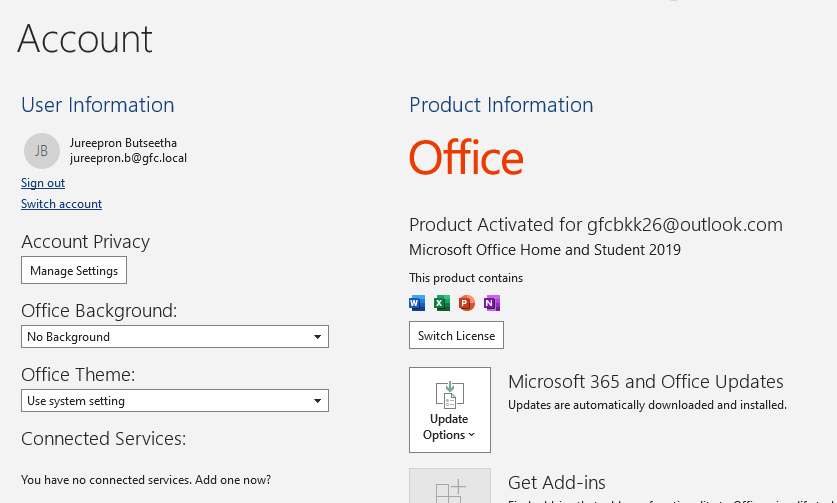Click the orange Office logo
Viewport: 837px width, 503px height.
[466, 158]
